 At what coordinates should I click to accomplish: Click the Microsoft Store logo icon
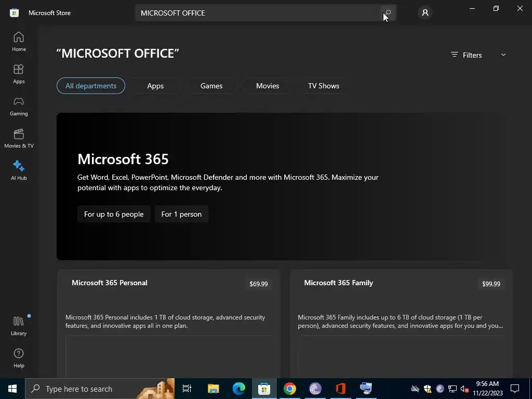pos(14,13)
